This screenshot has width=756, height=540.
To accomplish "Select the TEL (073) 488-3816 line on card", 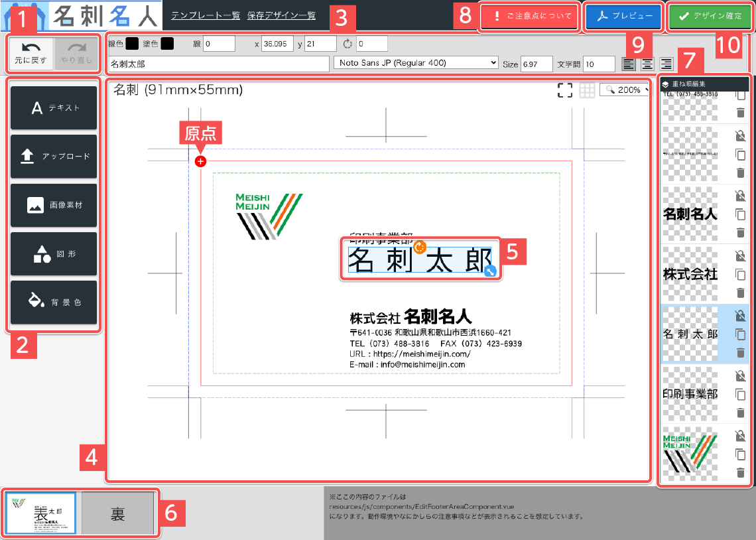I will pyautogui.click(x=389, y=343).
